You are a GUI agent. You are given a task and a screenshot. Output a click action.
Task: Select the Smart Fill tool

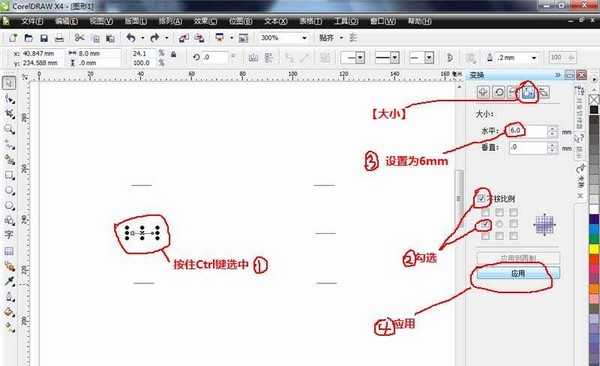(x=9, y=160)
